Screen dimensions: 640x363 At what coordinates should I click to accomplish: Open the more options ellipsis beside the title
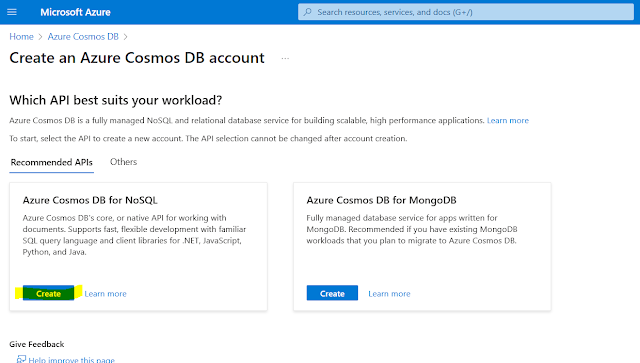[285, 58]
